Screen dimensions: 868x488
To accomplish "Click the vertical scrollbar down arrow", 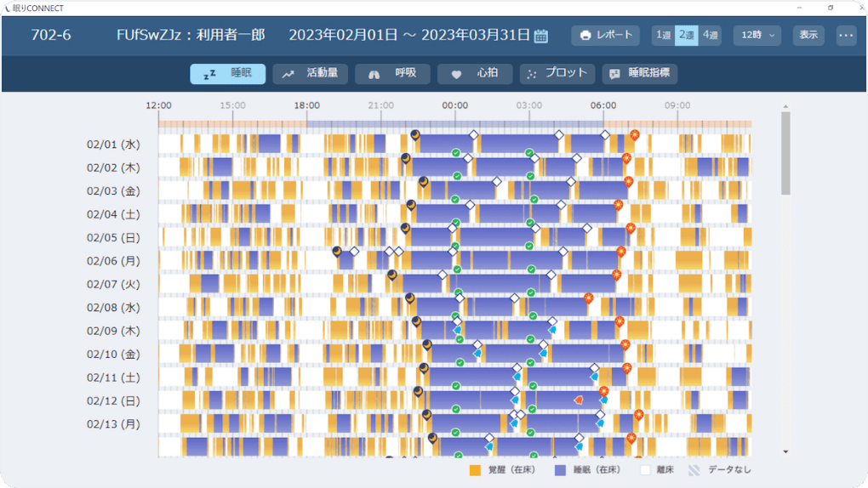I will pyautogui.click(x=785, y=451).
